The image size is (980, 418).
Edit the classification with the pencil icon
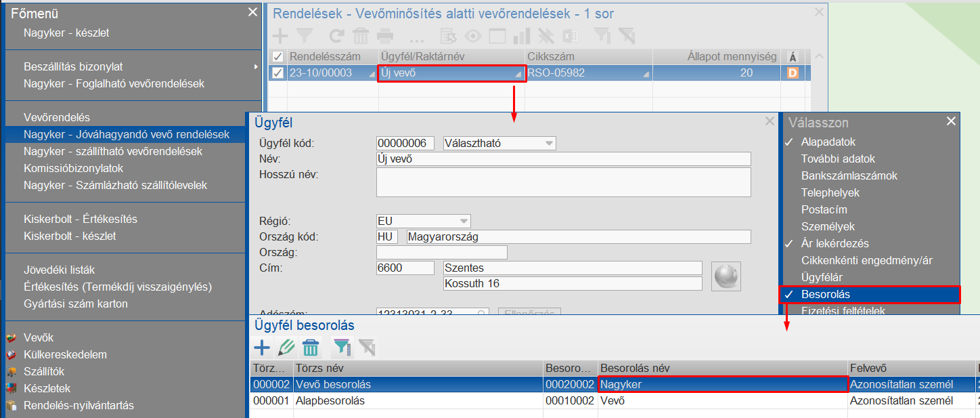pyautogui.click(x=286, y=348)
